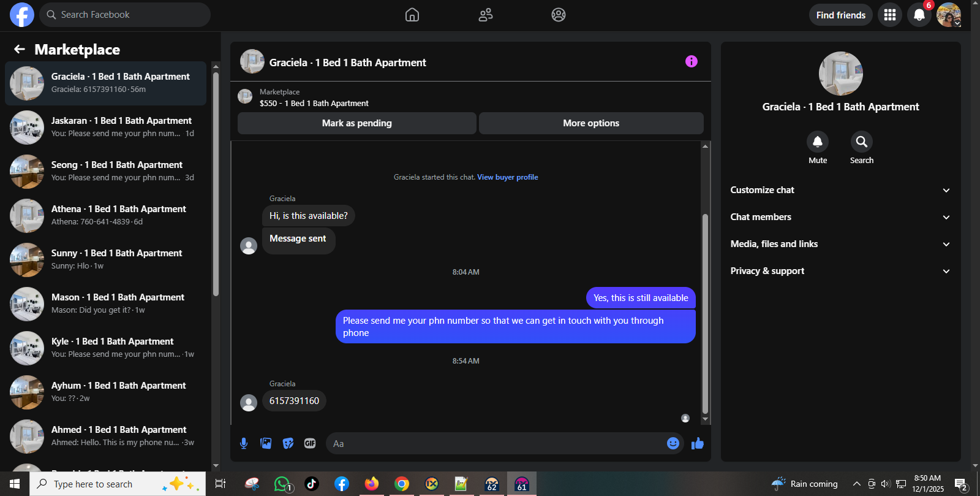Click the conversation list scrollbar thumb
The width and height of the screenshot is (980, 496).
point(216,184)
